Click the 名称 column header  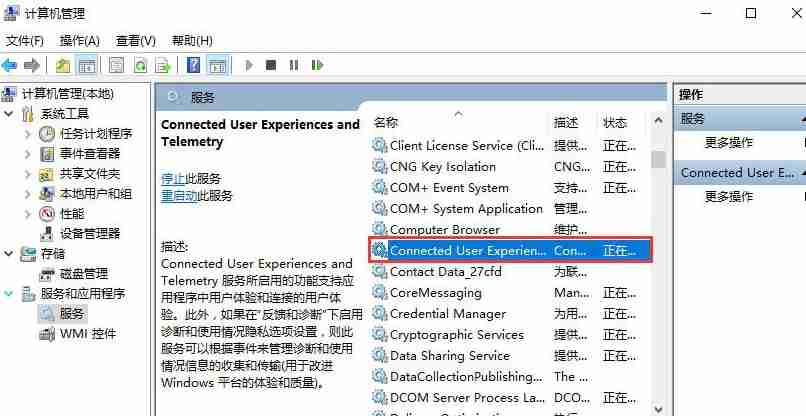tap(386, 122)
